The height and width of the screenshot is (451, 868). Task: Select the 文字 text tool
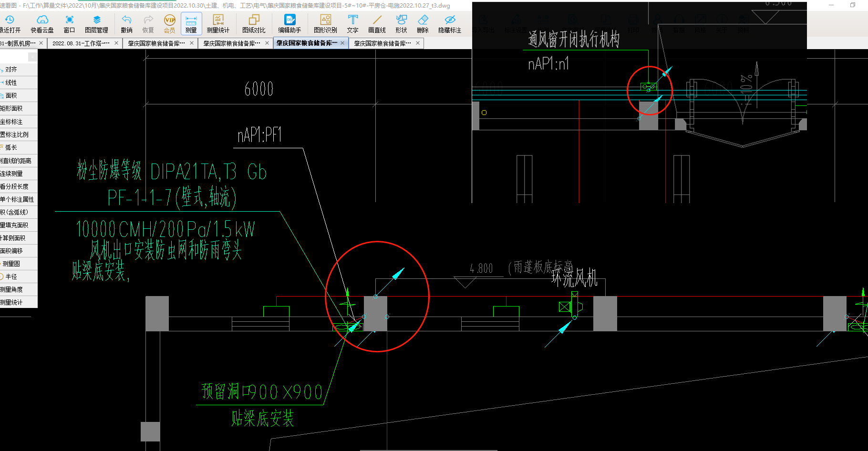[352, 24]
